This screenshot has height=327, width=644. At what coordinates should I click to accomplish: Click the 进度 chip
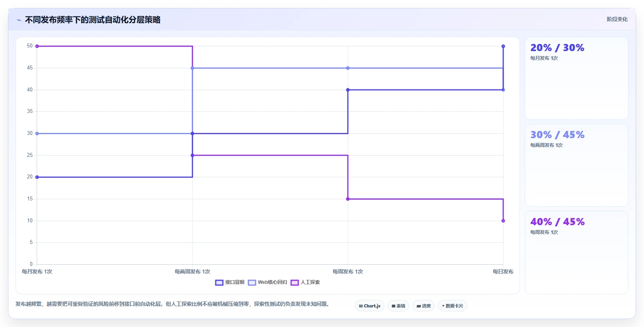423,306
